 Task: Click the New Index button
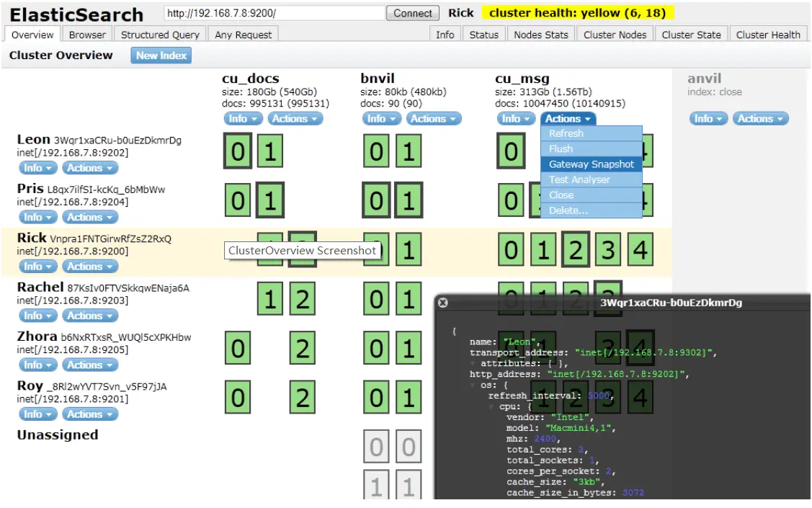coord(161,55)
